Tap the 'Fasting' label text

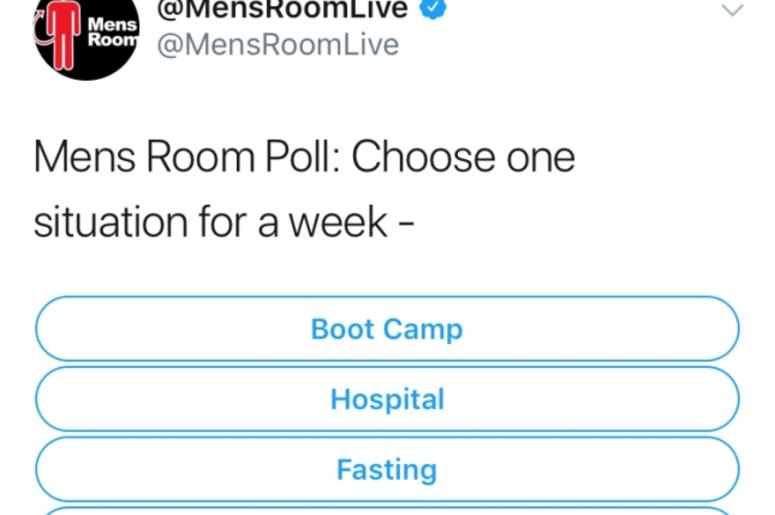tap(387, 470)
